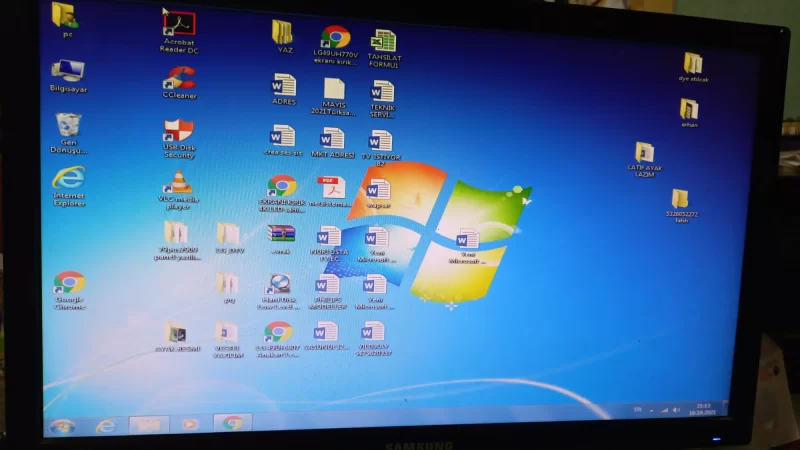Open the MKT ADRESİ Word document
The width and height of the screenshot is (800, 450).
[x=333, y=143]
